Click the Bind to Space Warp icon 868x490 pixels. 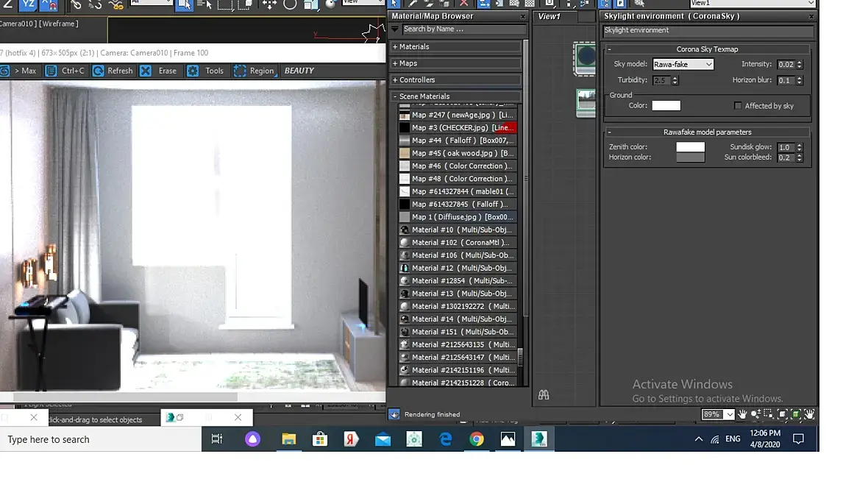click(x=116, y=5)
